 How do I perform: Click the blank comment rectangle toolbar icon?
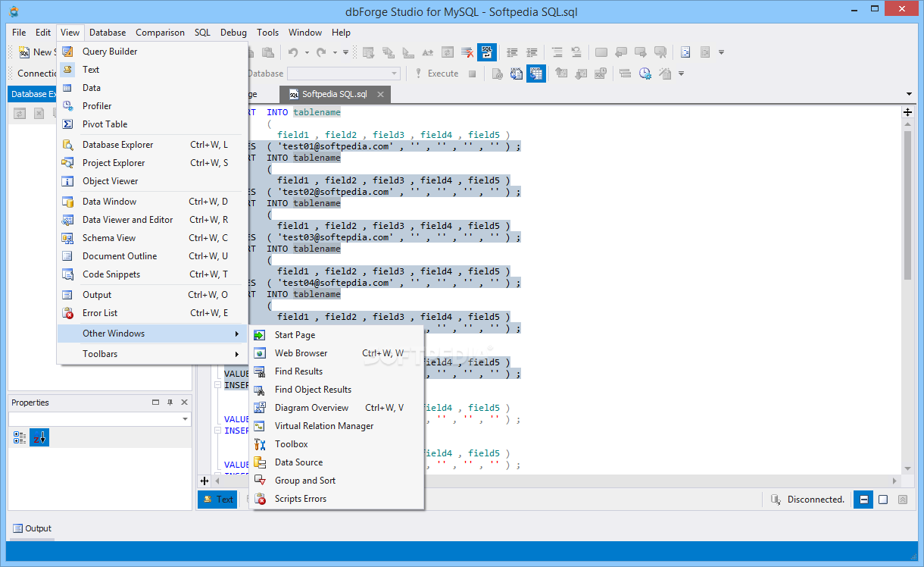coord(601,52)
